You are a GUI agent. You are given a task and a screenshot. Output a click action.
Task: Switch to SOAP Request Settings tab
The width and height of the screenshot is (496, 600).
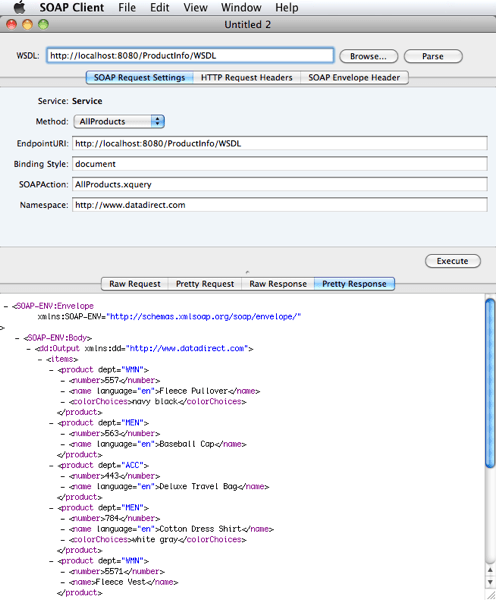coord(140,78)
